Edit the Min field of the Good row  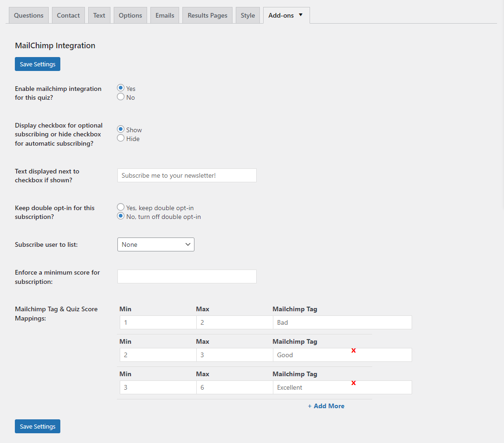tap(158, 355)
